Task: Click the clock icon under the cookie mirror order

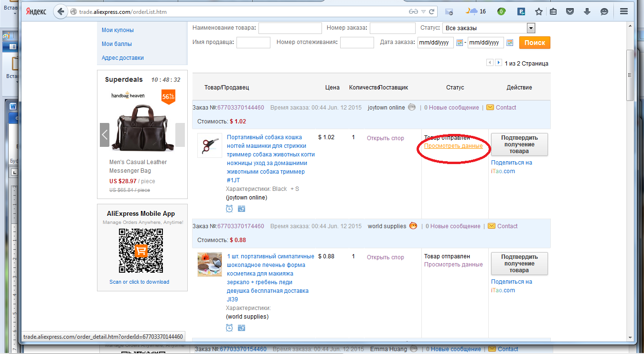Action: click(229, 328)
